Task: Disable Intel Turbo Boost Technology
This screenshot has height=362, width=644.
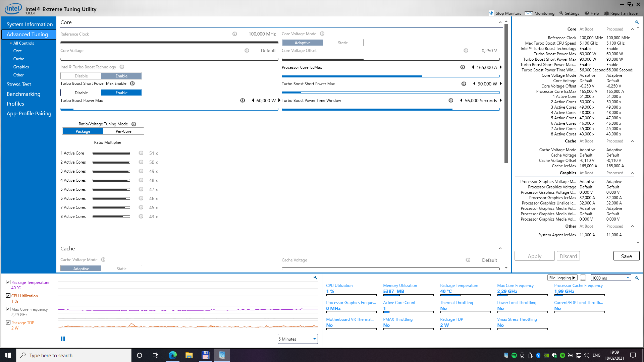Action: 81,76
